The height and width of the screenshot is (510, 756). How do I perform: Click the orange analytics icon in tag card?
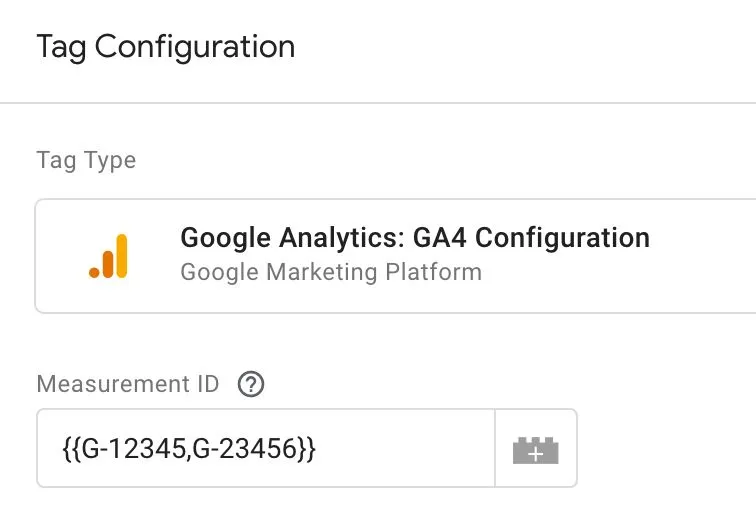[108, 255]
